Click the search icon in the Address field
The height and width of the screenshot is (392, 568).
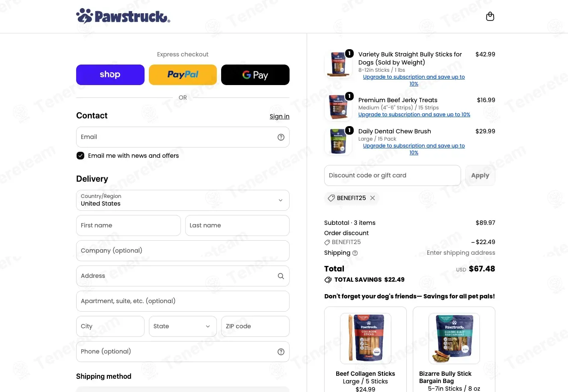coord(281,276)
